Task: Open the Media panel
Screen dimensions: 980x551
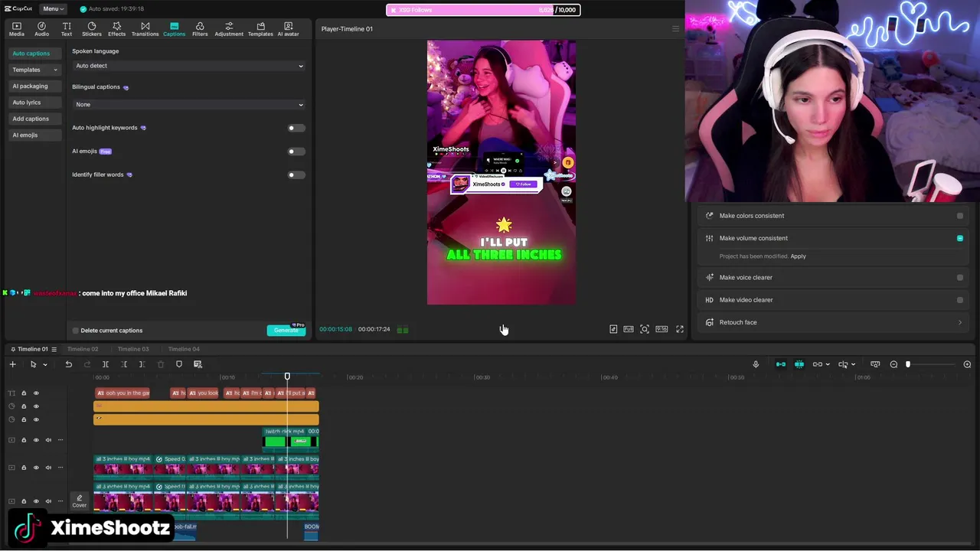Action: tap(16, 29)
